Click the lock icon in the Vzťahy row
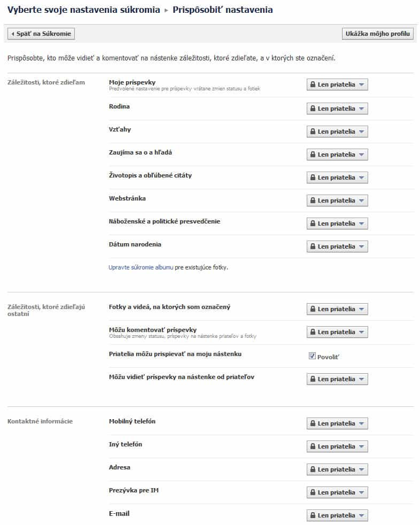 [x=312, y=132]
